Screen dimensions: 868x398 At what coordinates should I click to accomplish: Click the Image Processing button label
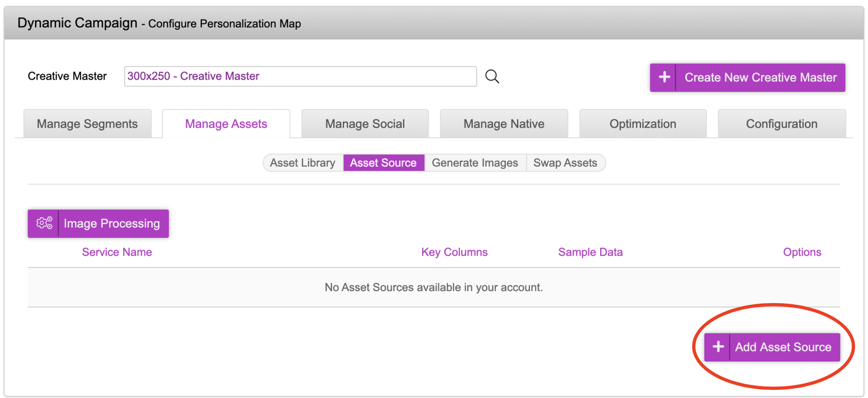click(x=112, y=223)
